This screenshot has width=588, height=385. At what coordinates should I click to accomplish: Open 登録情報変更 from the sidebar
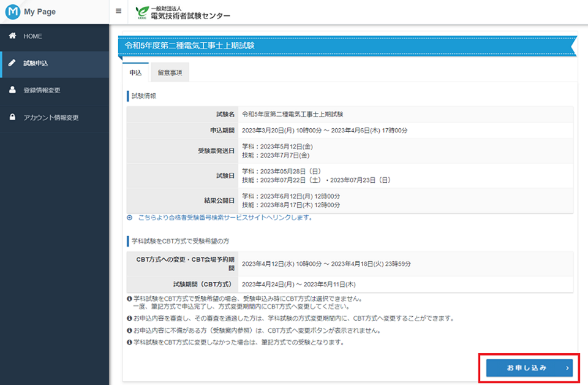coord(42,90)
